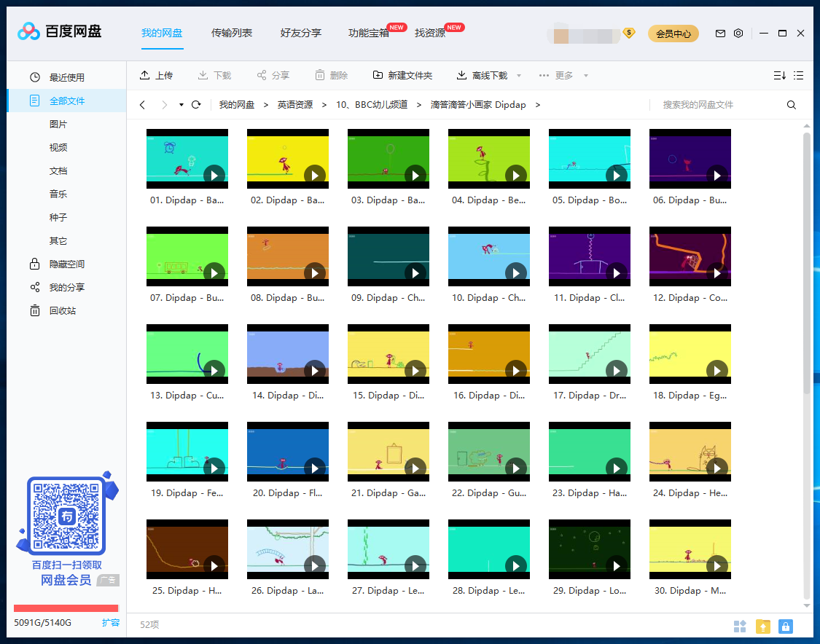Screen dimensions: 820x644
Task: Click the 上传 upload button
Action: click(156, 75)
